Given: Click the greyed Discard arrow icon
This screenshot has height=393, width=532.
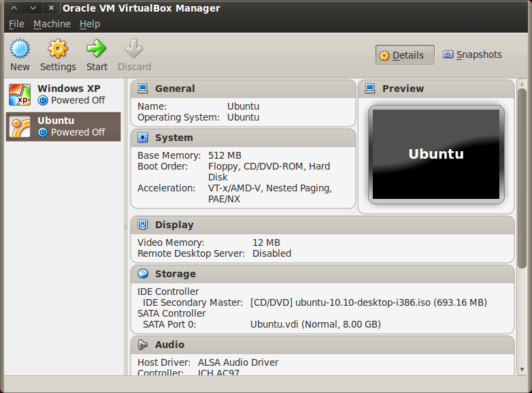Looking at the screenshot, I should [x=133, y=48].
